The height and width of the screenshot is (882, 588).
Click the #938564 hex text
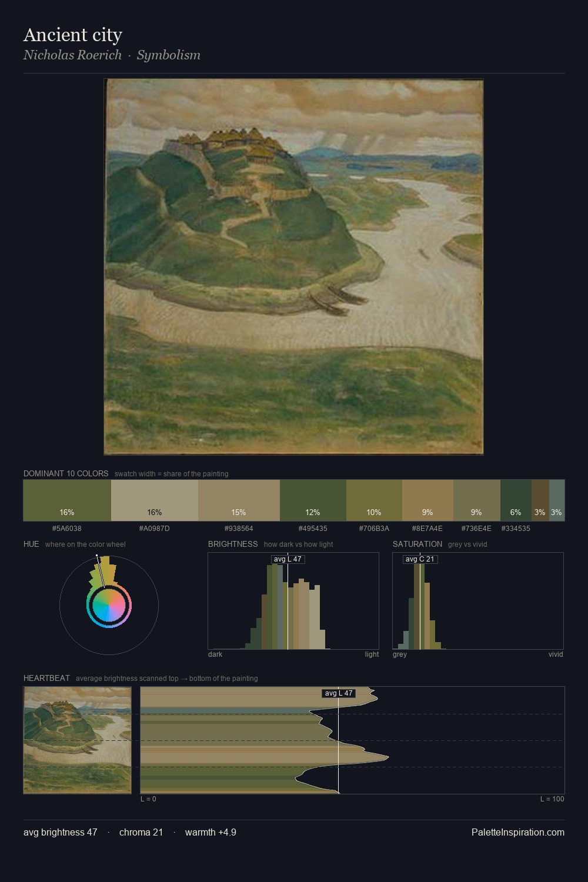click(239, 529)
